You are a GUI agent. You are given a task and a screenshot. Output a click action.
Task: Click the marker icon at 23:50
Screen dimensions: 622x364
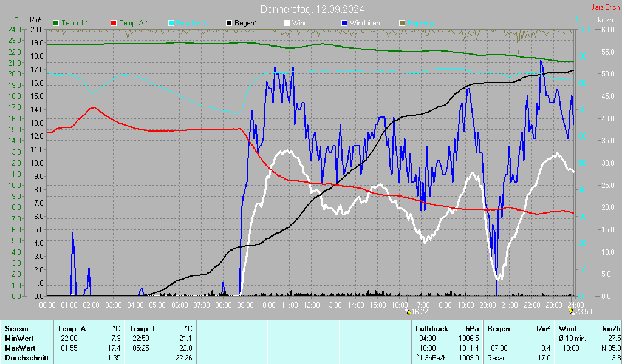click(571, 311)
